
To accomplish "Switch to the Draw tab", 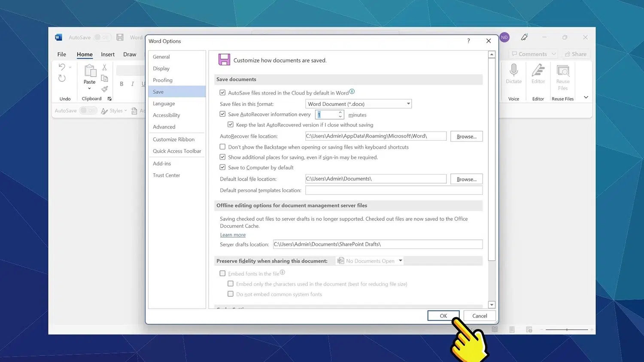I will [x=130, y=54].
